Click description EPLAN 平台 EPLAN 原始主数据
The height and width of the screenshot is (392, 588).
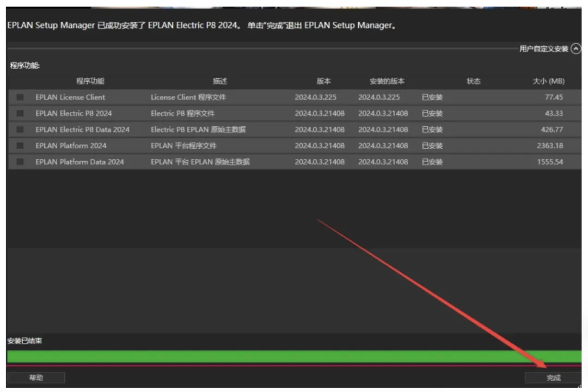(200, 162)
